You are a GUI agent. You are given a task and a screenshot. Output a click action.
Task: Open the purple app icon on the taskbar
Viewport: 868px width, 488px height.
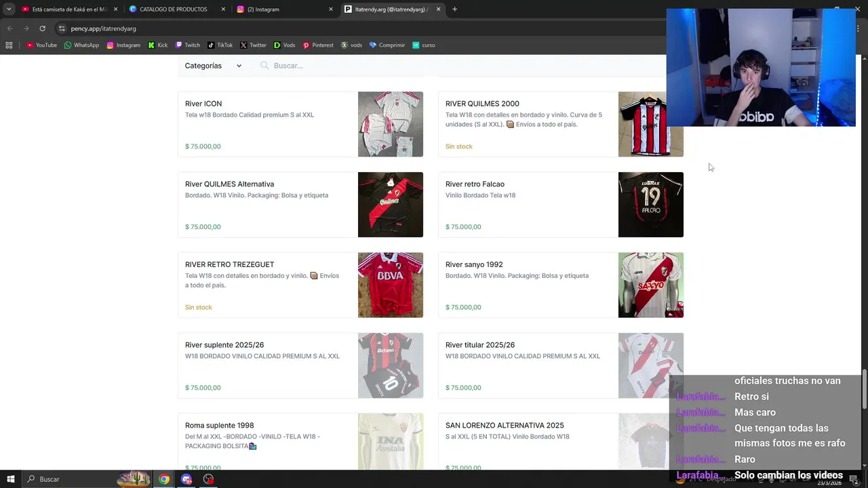[186, 479]
